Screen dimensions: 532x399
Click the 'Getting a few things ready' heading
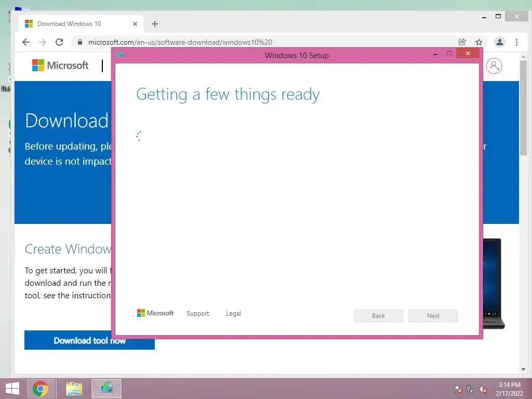(228, 94)
